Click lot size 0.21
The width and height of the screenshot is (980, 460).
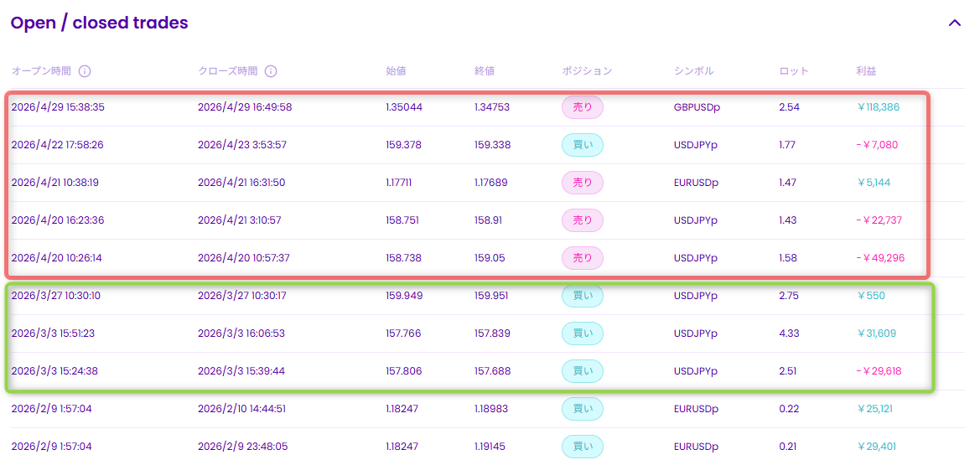(787, 447)
